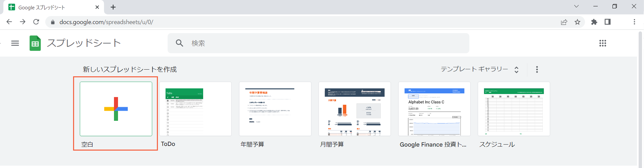Open the Chrome three-dot menu
Screen dimensions: 644x168
(x=634, y=22)
